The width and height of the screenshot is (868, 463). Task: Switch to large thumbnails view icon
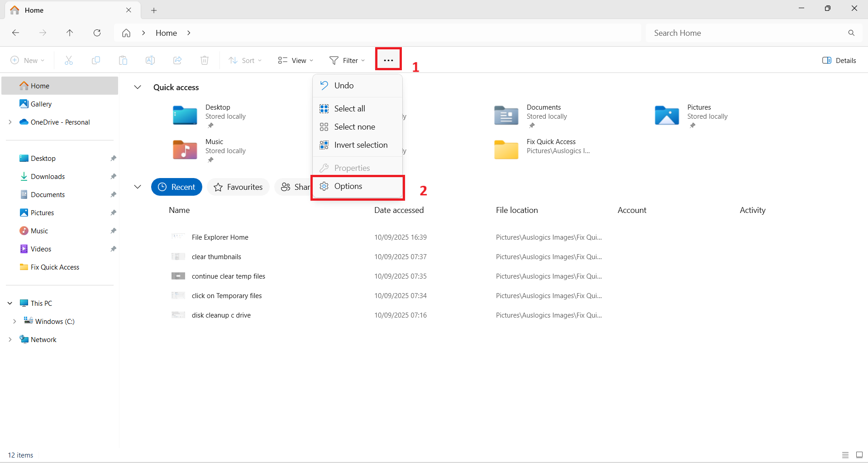(859, 455)
